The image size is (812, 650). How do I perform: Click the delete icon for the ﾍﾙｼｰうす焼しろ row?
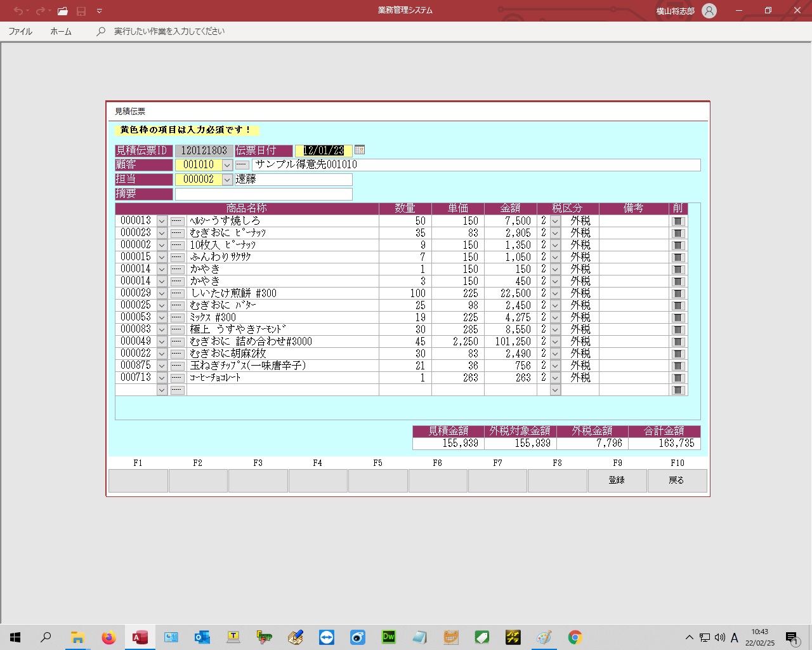pos(678,222)
